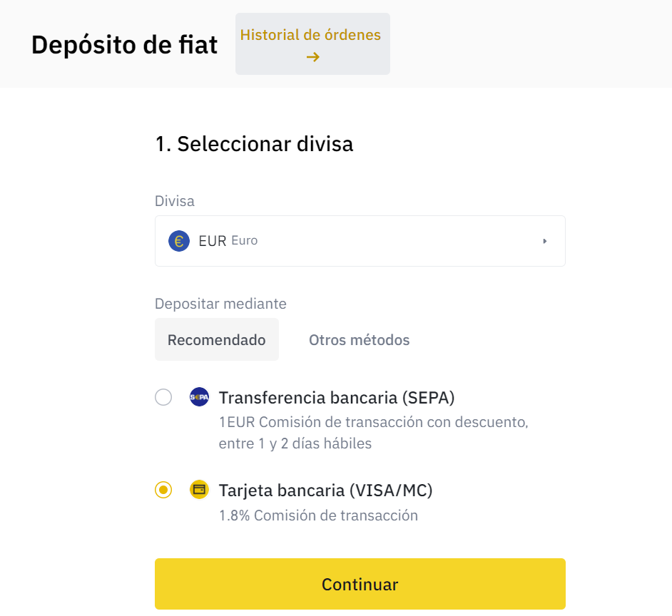The image size is (672, 616).
Task: Select the Tarjeta bancaria radio button
Action: point(163,490)
